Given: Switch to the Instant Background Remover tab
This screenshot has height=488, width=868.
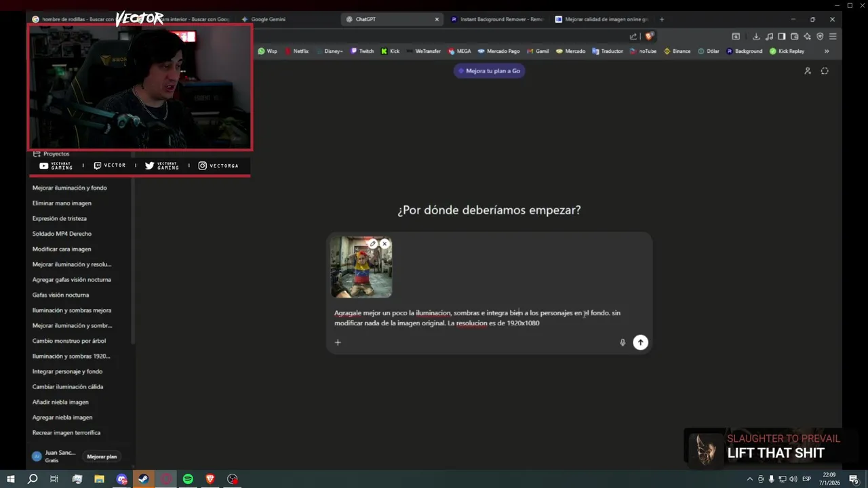Looking at the screenshot, I should 497,19.
